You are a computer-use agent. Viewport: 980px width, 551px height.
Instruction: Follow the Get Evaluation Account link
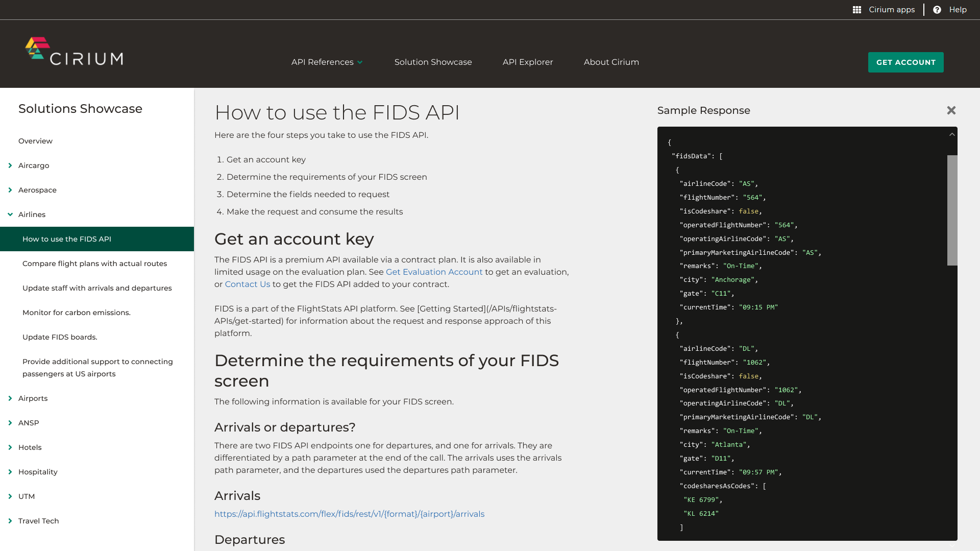pyautogui.click(x=434, y=272)
